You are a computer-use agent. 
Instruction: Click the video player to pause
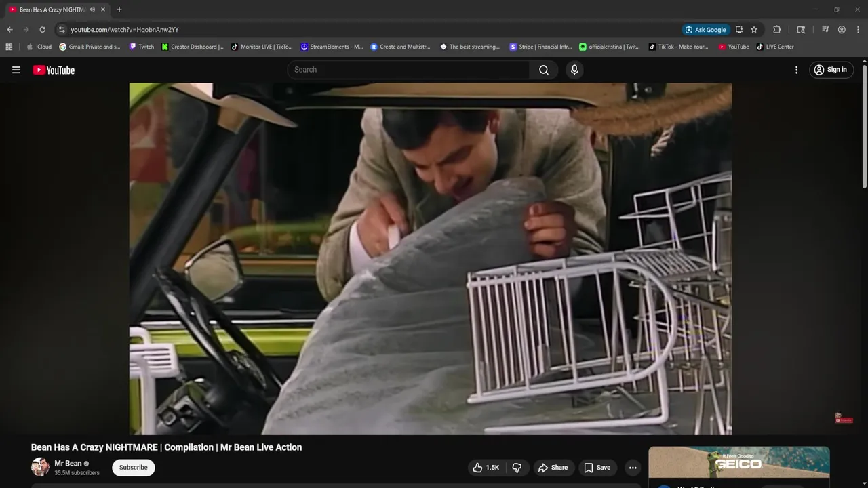coord(430,259)
